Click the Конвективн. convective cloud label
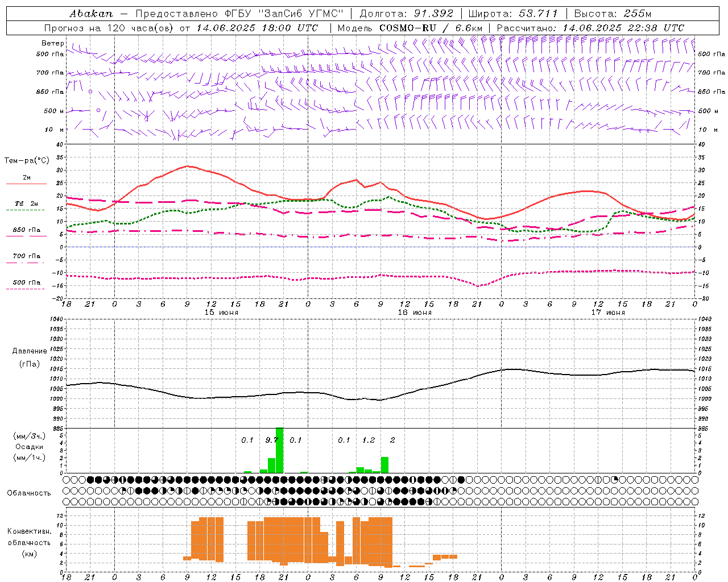This screenshot has height=582, width=728. 29,531
